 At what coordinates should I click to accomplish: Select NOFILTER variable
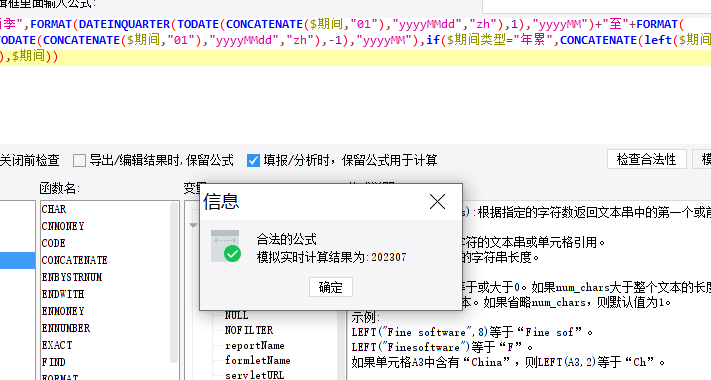point(249,330)
